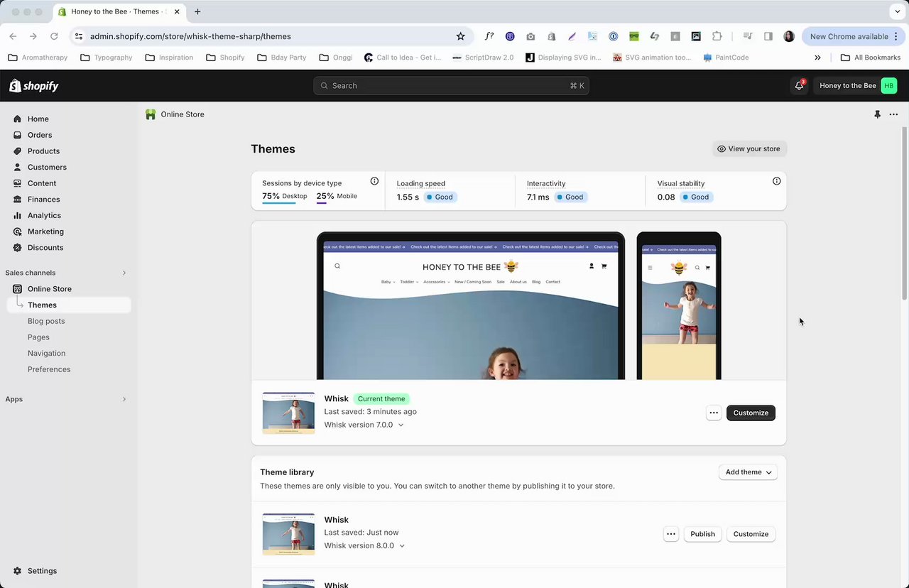
Task: Click the Customers person icon
Action: [18, 167]
